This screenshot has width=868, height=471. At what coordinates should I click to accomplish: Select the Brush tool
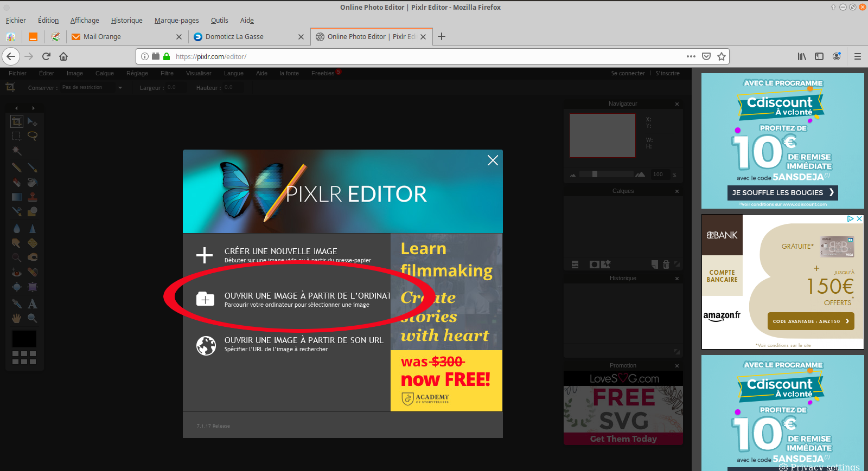(33, 168)
